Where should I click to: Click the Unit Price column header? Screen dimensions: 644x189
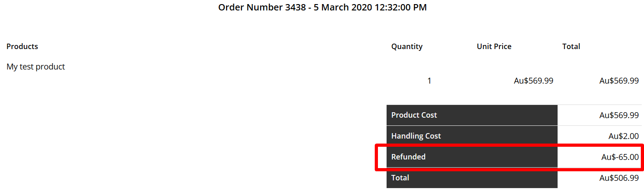click(494, 46)
